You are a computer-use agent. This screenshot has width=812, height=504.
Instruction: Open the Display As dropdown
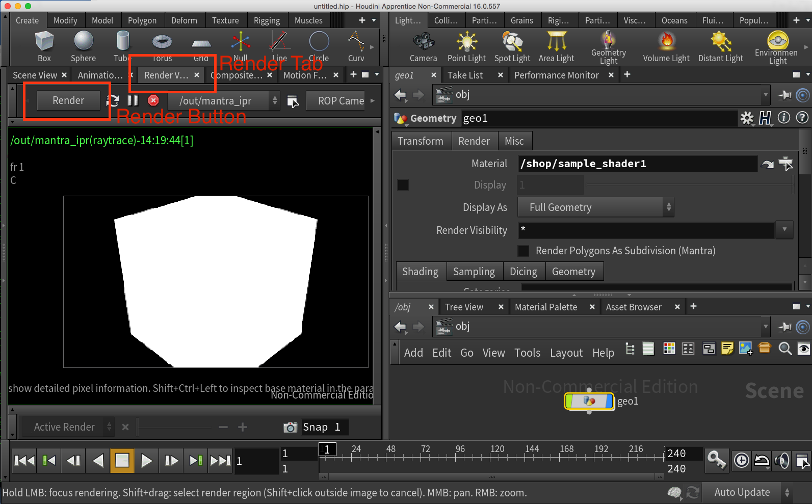pos(595,207)
